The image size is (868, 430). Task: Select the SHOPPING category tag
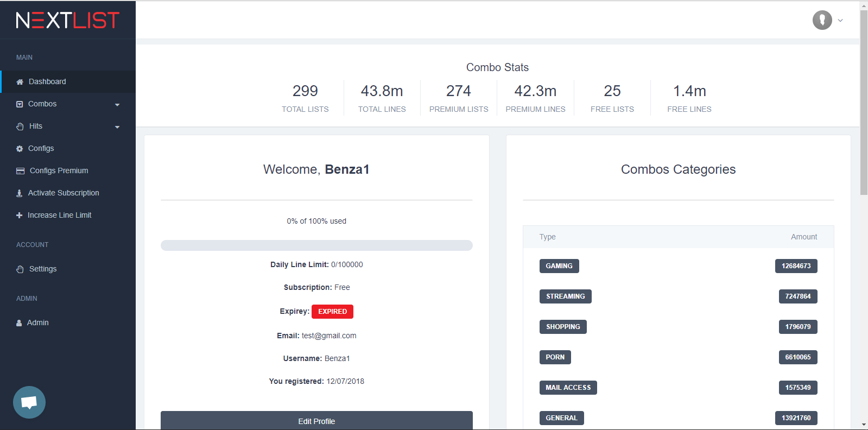pyautogui.click(x=563, y=327)
